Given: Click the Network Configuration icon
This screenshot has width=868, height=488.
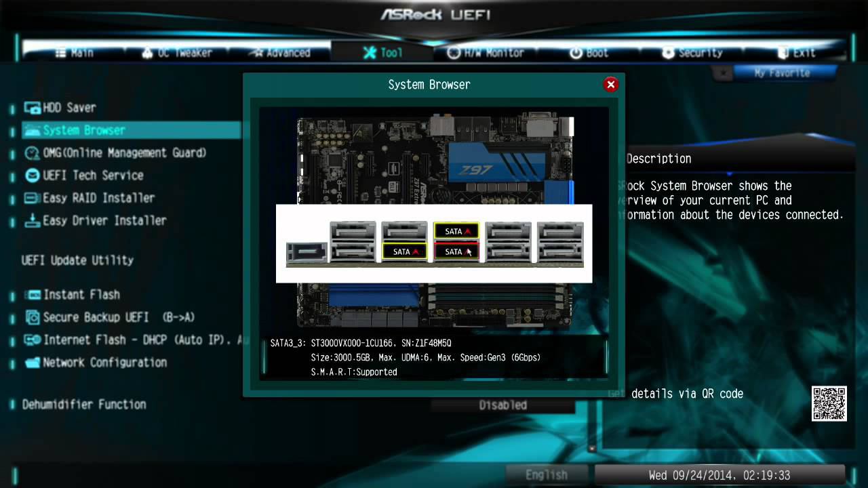Looking at the screenshot, I should (32, 363).
